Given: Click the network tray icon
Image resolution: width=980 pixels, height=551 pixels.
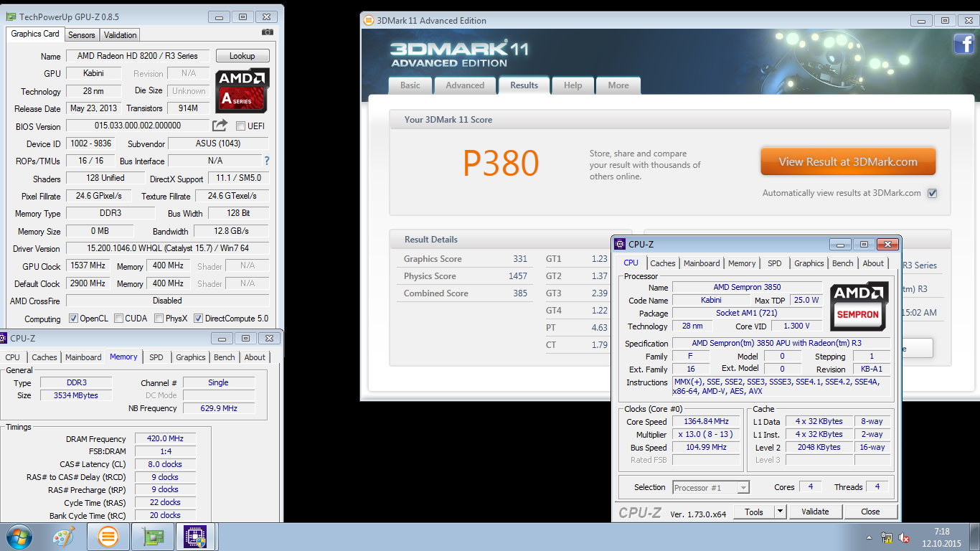Looking at the screenshot, I should (887, 537).
